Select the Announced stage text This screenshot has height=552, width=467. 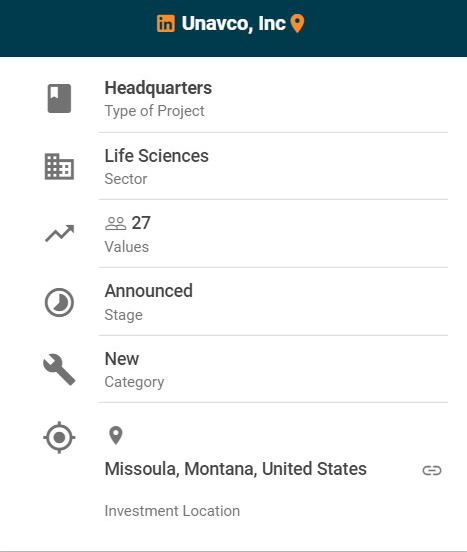pyautogui.click(x=149, y=291)
